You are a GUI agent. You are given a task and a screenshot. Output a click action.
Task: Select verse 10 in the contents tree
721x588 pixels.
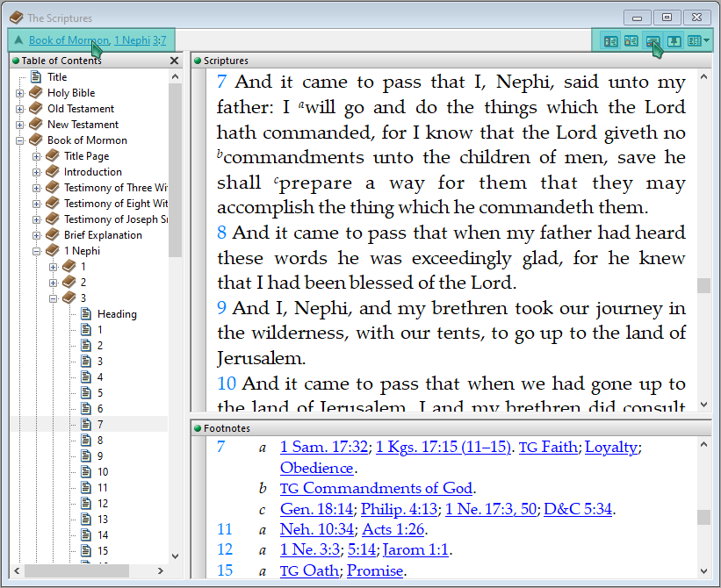click(x=103, y=471)
